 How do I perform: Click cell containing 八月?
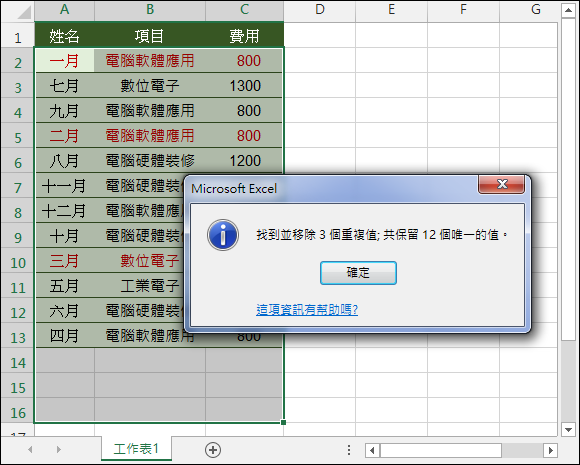click(64, 161)
